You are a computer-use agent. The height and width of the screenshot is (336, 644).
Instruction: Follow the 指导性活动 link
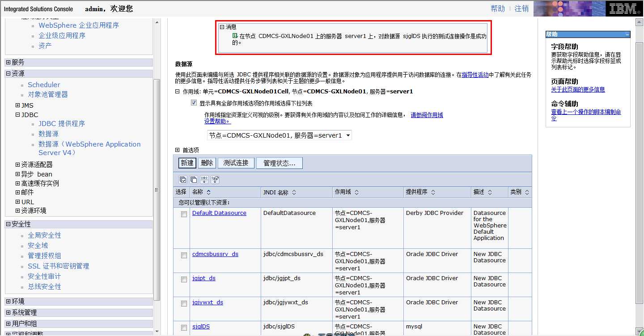click(475, 75)
